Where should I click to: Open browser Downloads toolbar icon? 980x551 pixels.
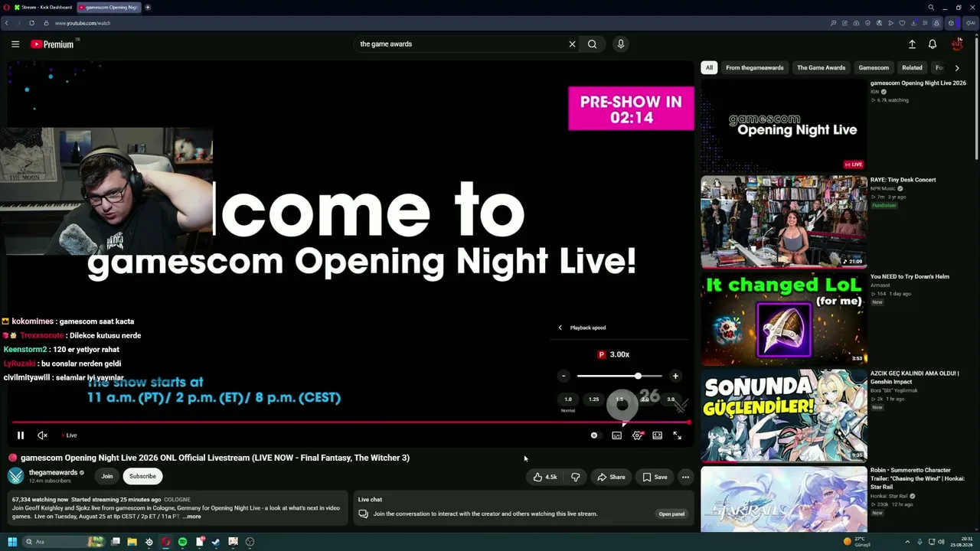913,23
